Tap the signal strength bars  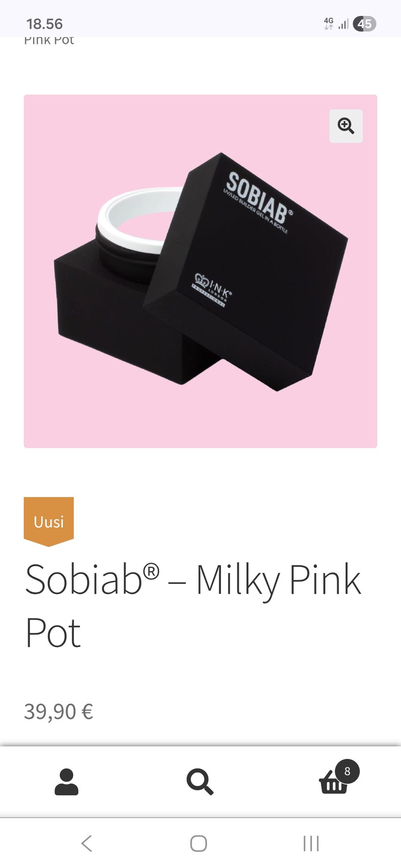click(x=343, y=24)
